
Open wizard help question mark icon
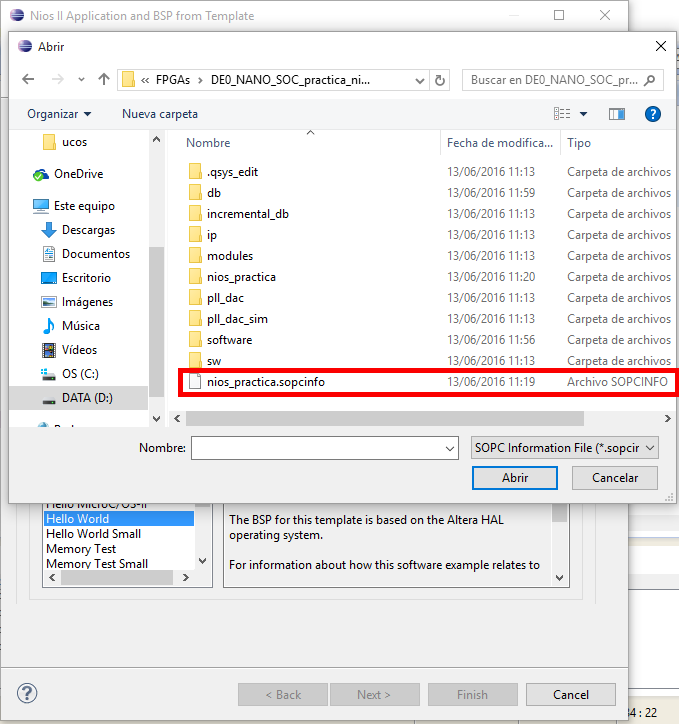(27, 693)
